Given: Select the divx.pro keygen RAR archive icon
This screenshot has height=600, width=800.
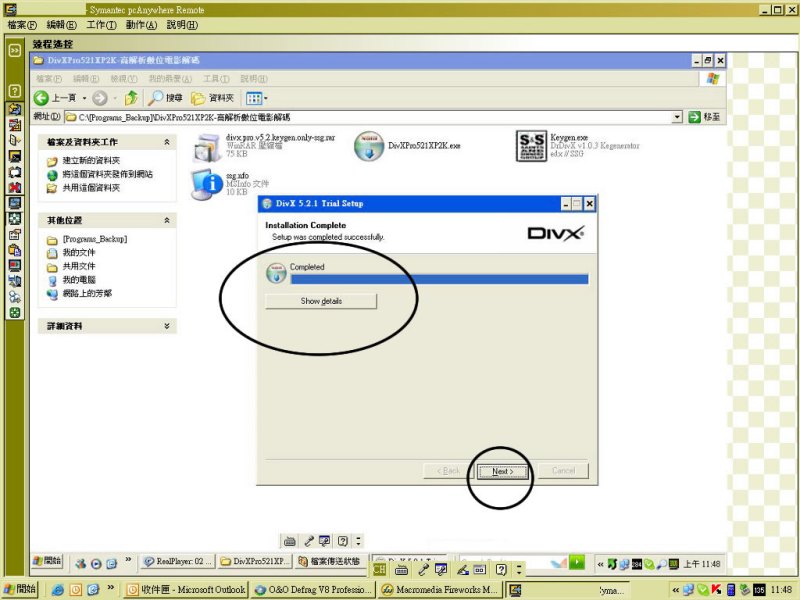Looking at the screenshot, I should 207,146.
